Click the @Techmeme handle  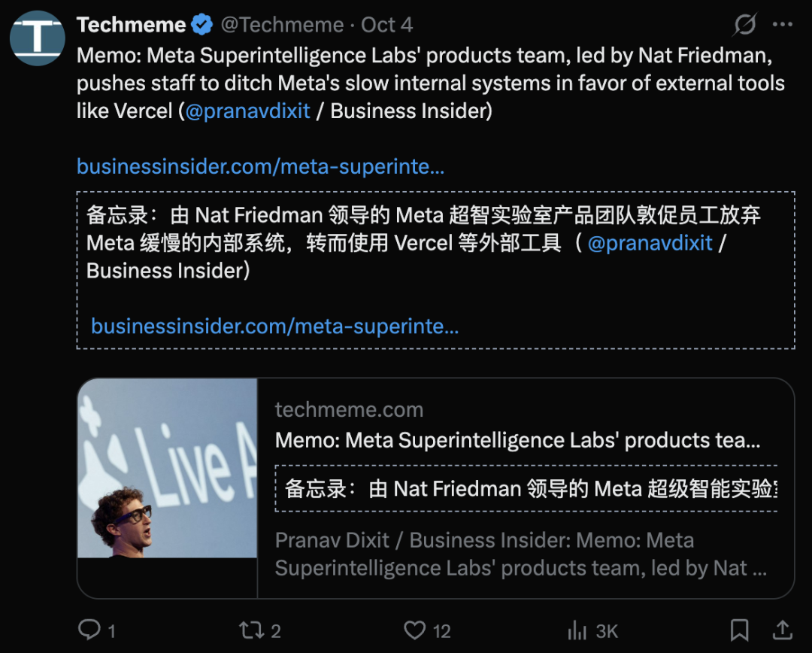(281, 25)
